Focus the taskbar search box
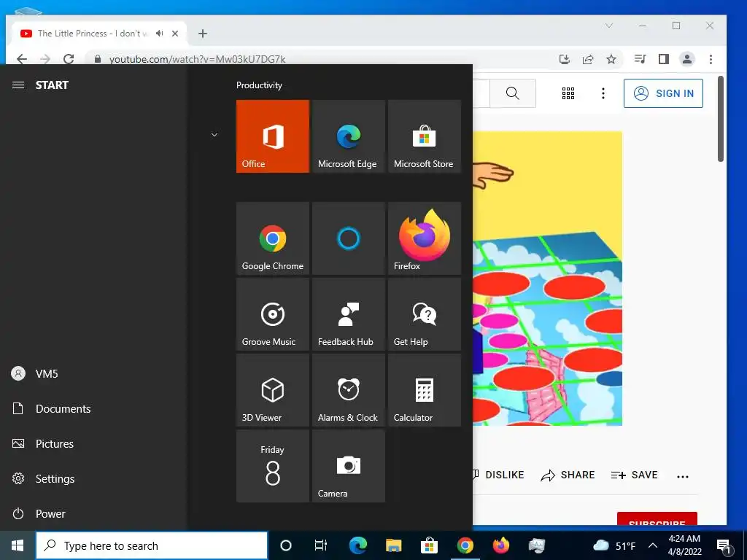The image size is (747, 560). click(152, 545)
